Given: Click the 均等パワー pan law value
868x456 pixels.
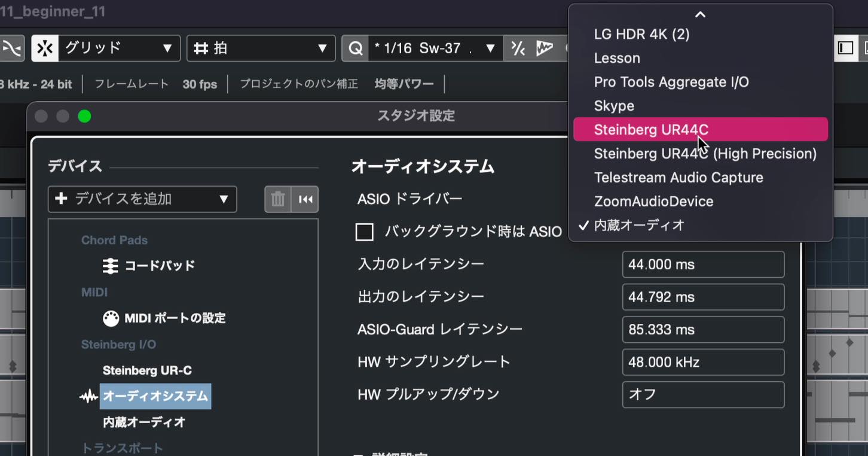Looking at the screenshot, I should [404, 84].
